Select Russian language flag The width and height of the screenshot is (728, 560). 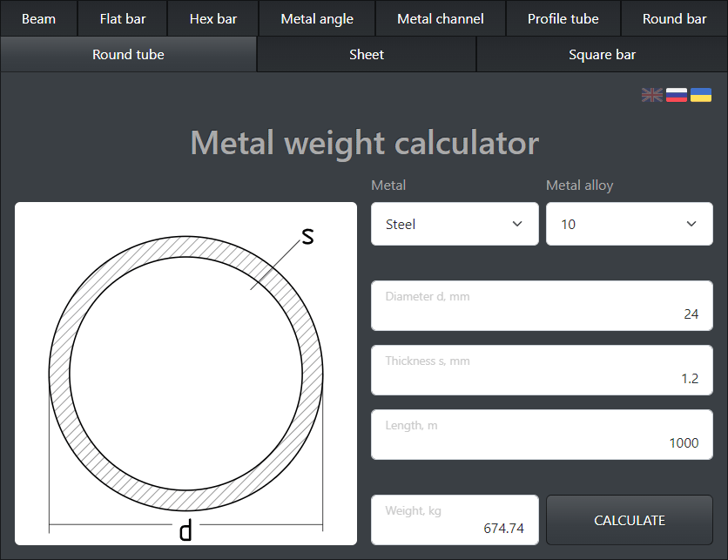tap(677, 95)
